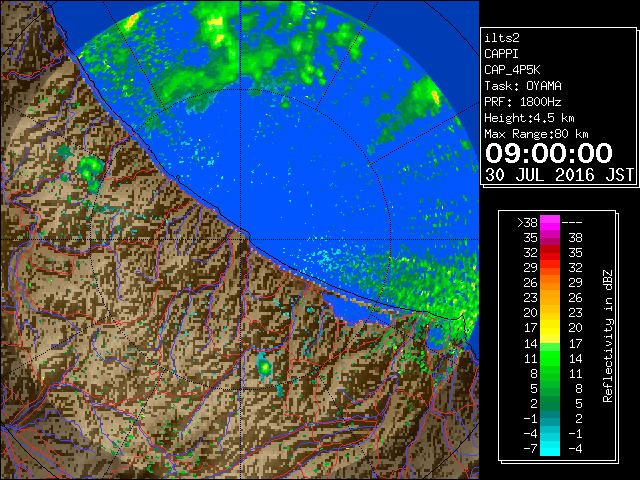Click the cyan -7 dBZ legend swatch

(x=550, y=448)
